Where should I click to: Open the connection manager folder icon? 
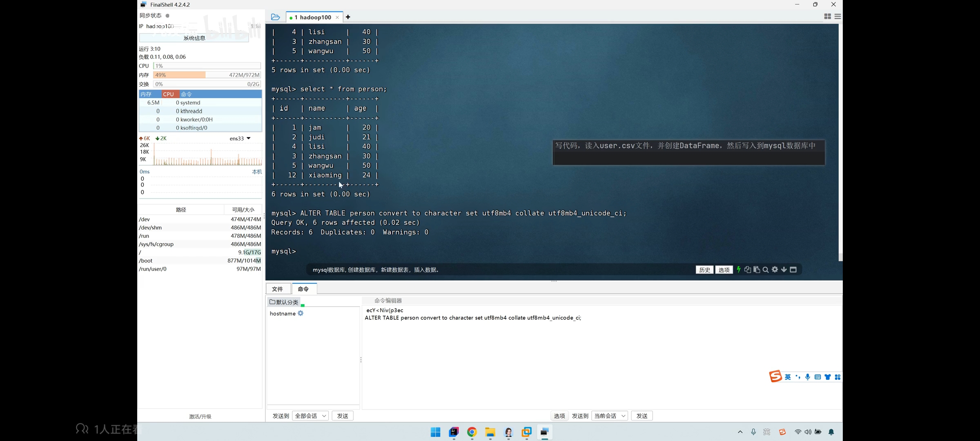click(x=276, y=17)
